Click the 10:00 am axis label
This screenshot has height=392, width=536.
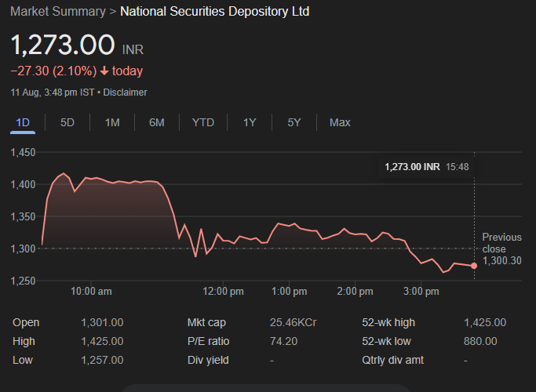pyautogui.click(x=91, y=292)
